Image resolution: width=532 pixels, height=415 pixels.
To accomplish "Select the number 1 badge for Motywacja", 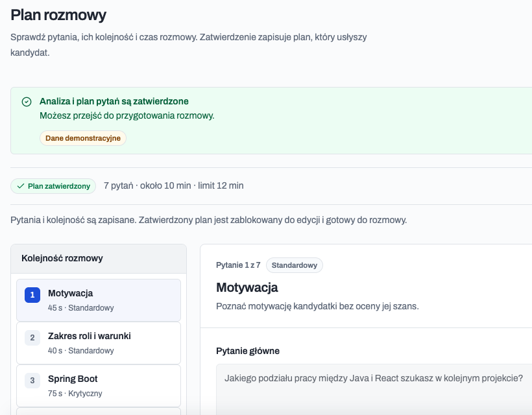I will coord(32,294).
